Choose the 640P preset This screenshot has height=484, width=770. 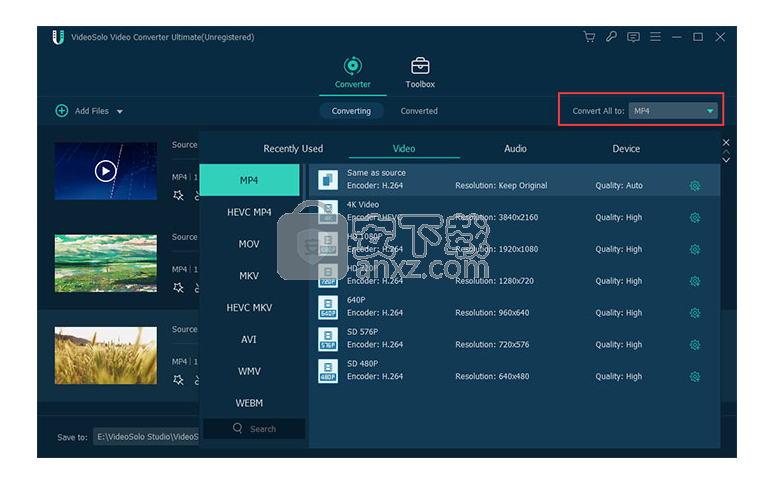point(515,307)
